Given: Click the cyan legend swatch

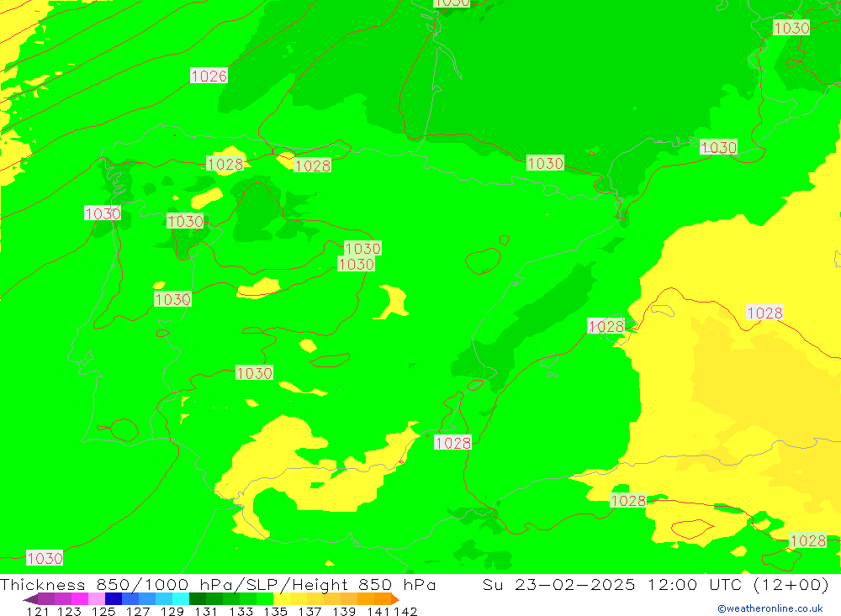Looking at the screenshot, I should [x=181, y=599].
